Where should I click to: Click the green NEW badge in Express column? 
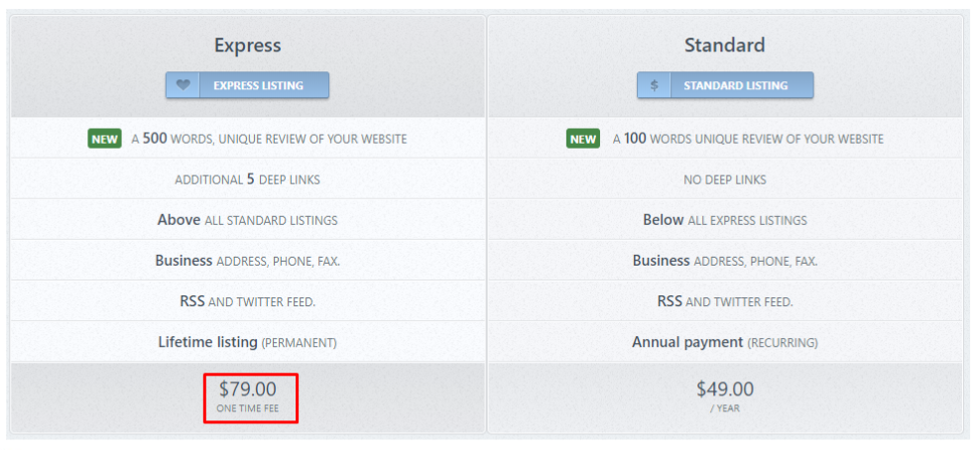click(105, 139)
